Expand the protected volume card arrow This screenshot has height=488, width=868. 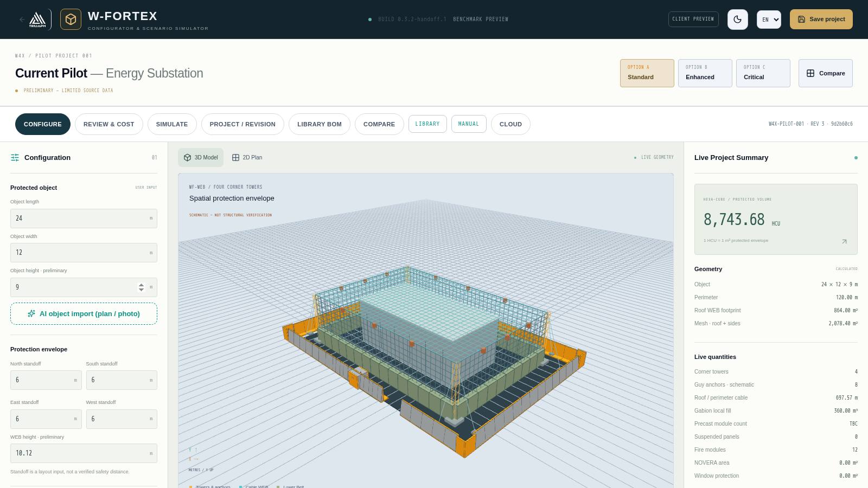click(844, 241)
